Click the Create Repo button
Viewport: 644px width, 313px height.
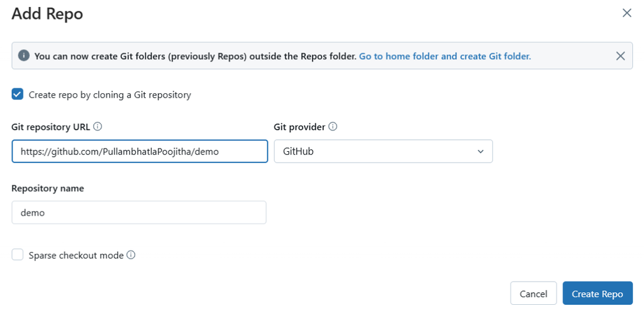597,293
